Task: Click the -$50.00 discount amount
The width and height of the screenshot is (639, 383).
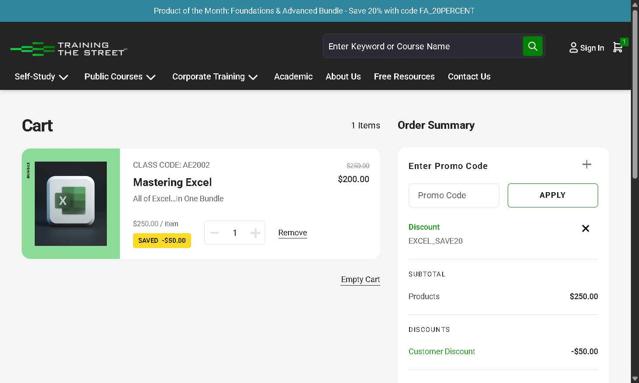Action: [584, 351]
